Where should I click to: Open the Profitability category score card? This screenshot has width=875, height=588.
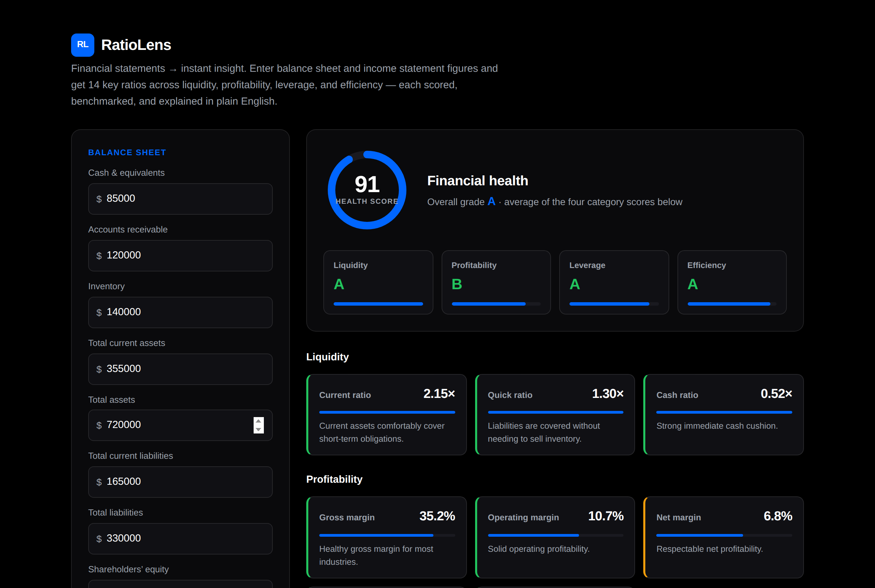pyautogui.click(x=496, y=282)
